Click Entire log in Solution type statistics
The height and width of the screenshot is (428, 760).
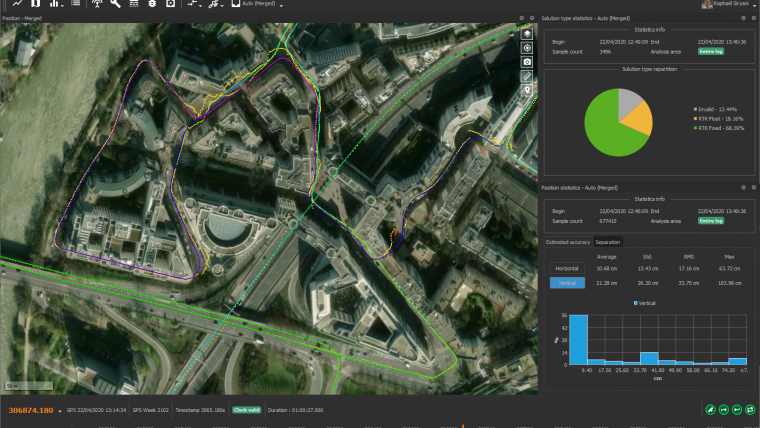click(711, 51)
